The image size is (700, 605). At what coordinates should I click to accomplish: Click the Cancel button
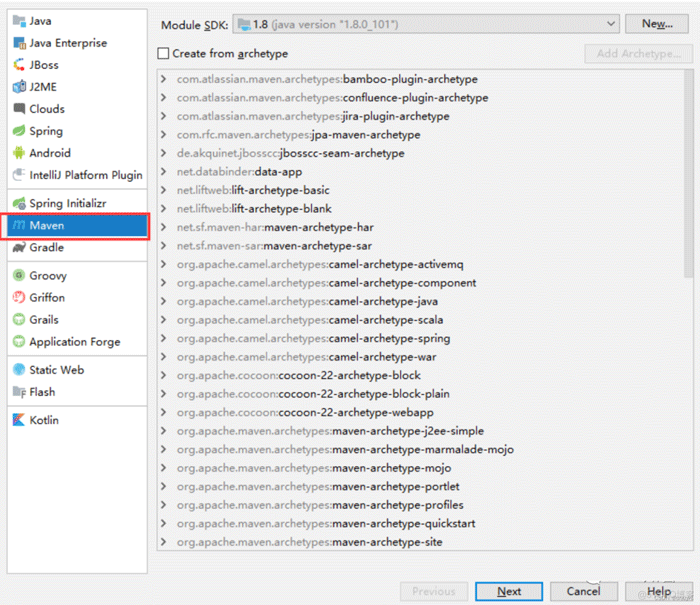click(583, 591)
